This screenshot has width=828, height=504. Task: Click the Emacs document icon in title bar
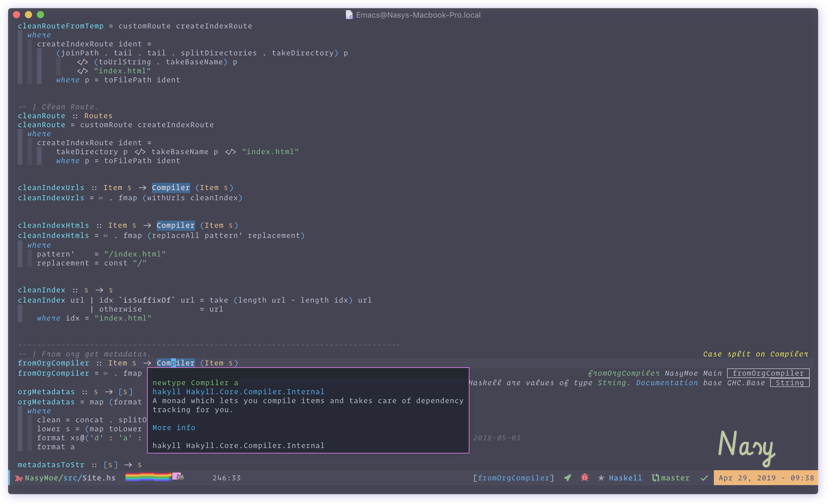click(349, 15)
